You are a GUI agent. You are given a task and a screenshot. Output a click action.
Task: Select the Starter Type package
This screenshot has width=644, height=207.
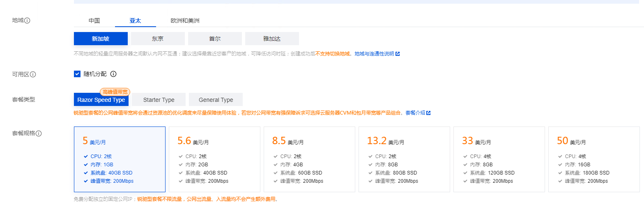[x=159, y=100]
